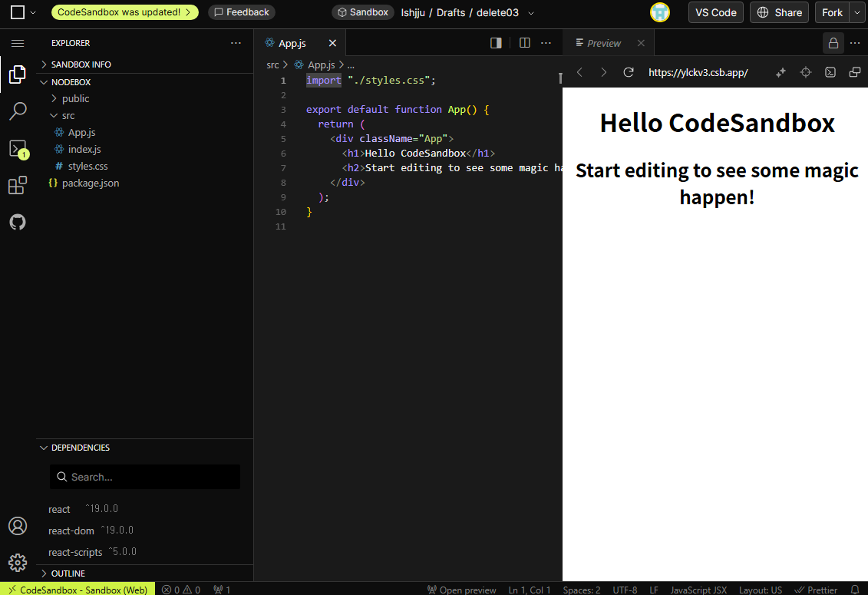Click the UTF-8 encoding status entry

625,590
